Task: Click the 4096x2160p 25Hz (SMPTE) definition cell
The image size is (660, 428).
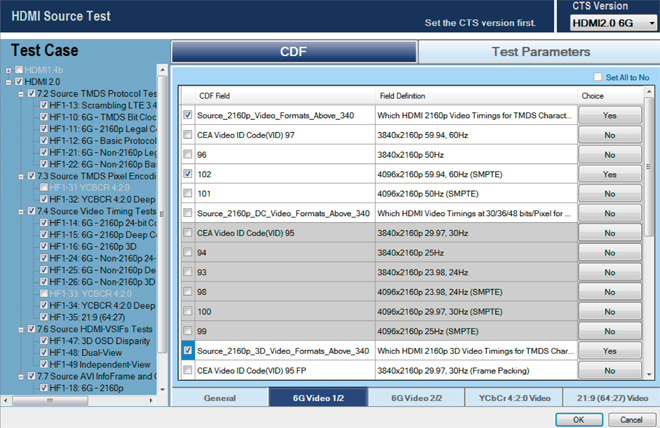Action: pos(476,331)
